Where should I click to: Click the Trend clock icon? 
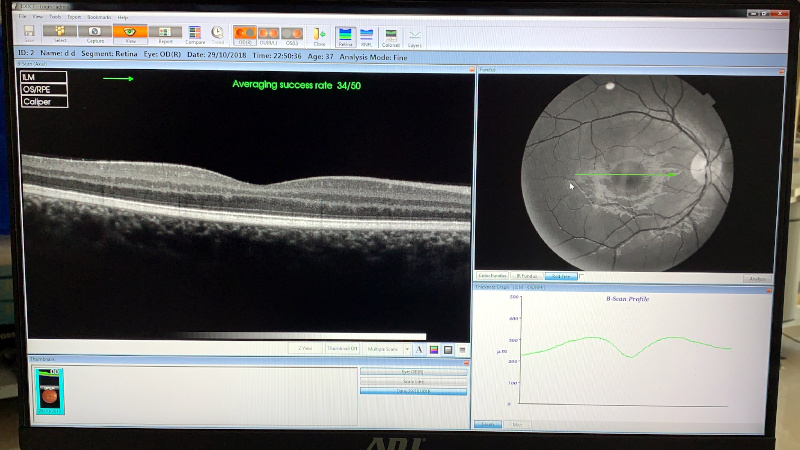tap(217, 34)
